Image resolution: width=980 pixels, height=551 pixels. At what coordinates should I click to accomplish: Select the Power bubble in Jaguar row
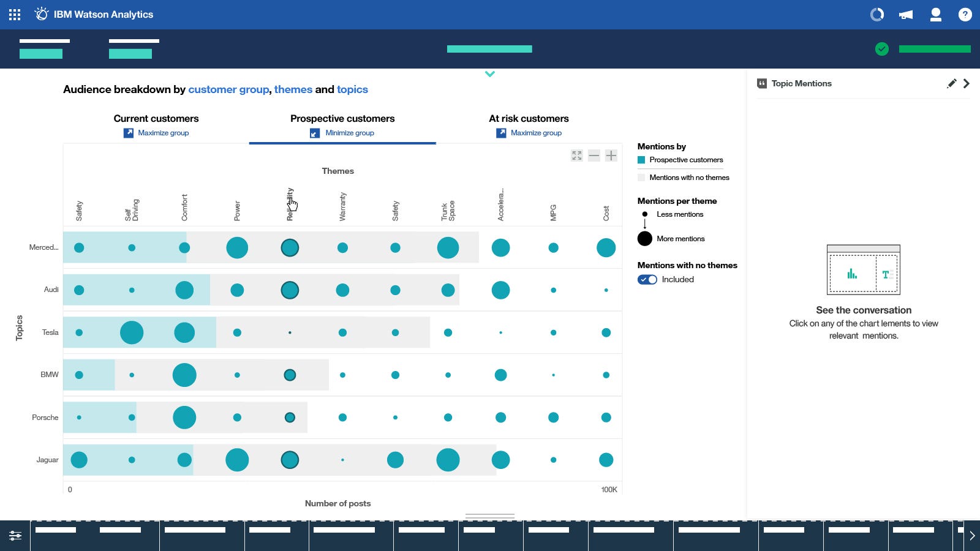(237, 460)
